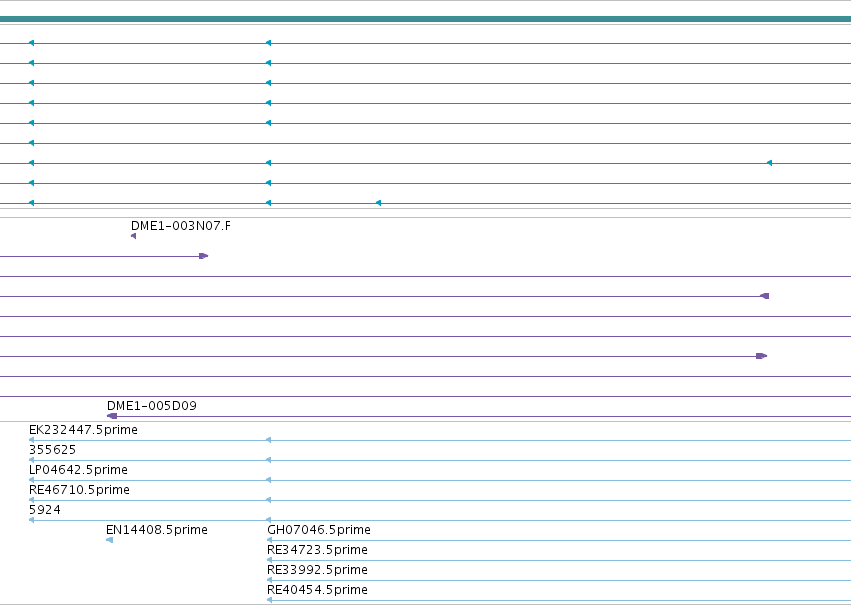Click the light-blue arrowhead glyph under EN14408.5prime
851x605 pixels.
click(110, 540)
